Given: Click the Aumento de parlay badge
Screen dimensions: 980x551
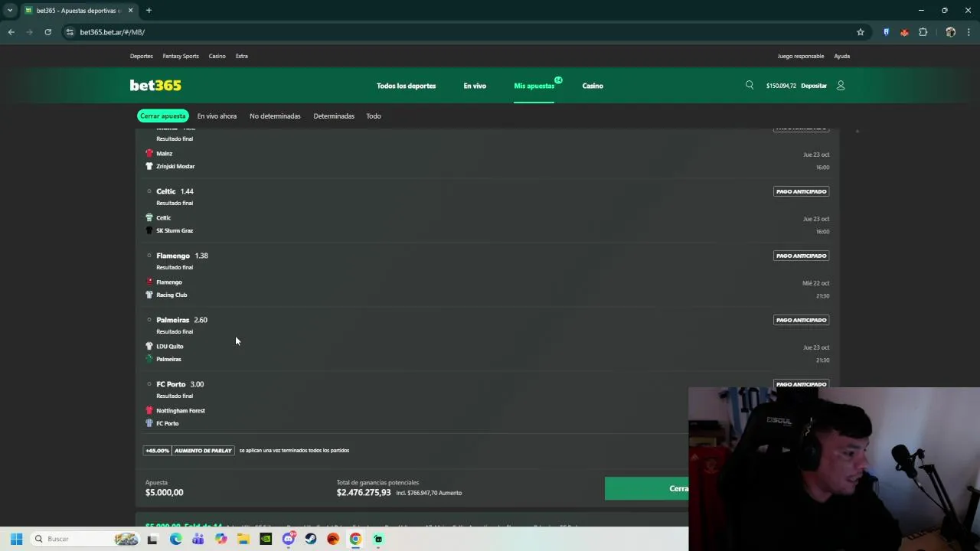Looking at the screenshot, I should [203, 451].
